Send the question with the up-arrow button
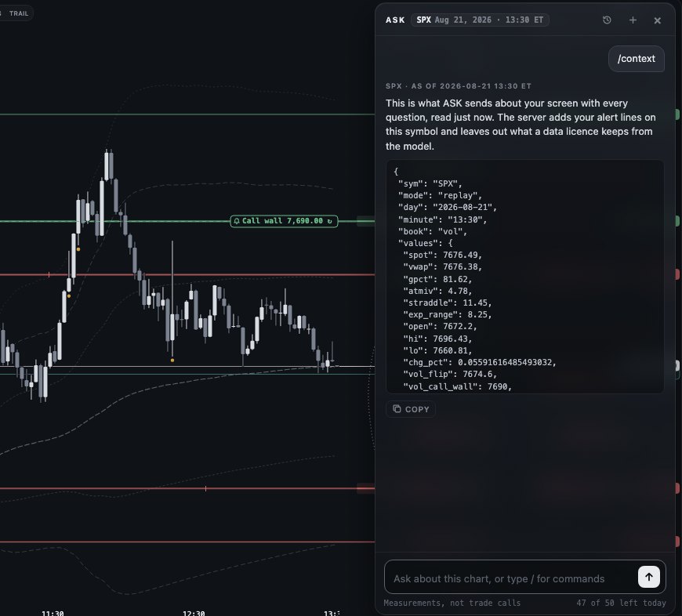The height and width of the screenshot is (616, 682). pos(648,577)
